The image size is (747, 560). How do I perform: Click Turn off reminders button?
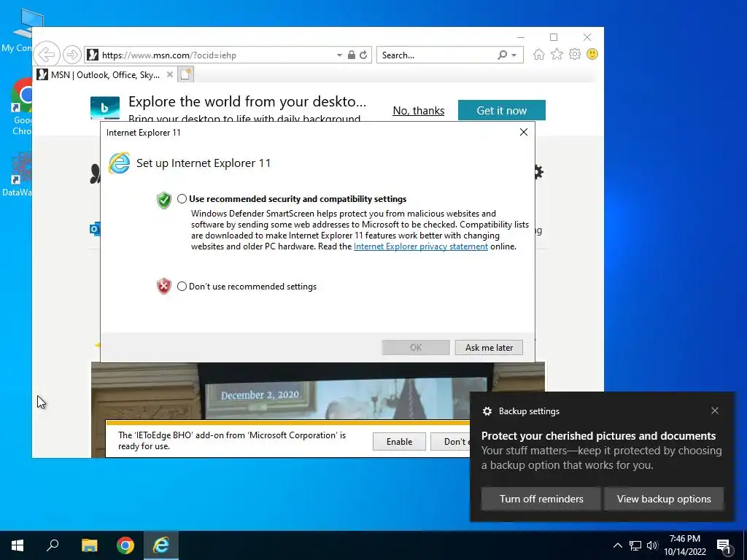(x=541, y=499)
